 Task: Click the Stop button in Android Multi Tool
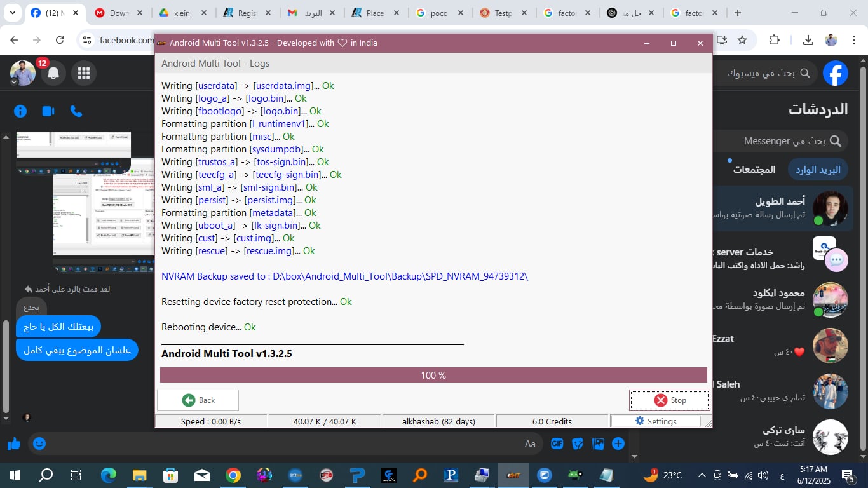pos(670,400)
